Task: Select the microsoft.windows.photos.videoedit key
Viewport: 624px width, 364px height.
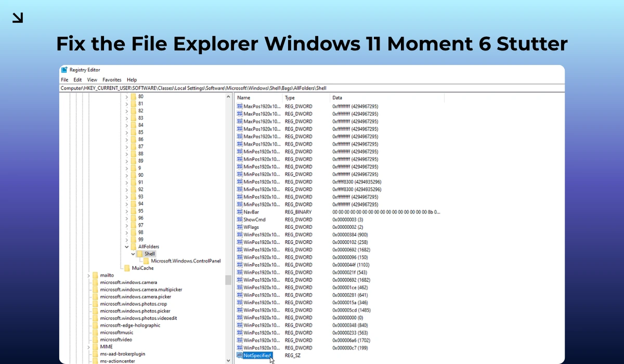Action: click(138, 318)
